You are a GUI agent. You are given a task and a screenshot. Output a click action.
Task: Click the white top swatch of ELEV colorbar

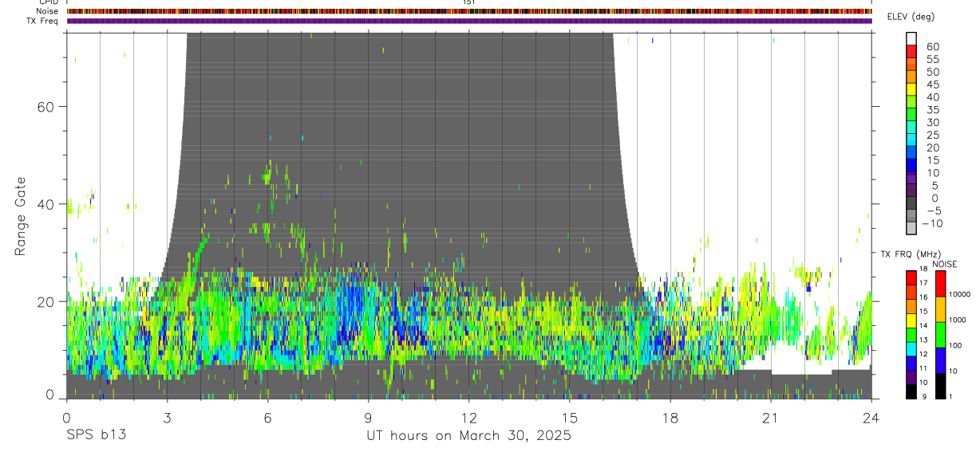pyautogui.click(x=911, y=38)
